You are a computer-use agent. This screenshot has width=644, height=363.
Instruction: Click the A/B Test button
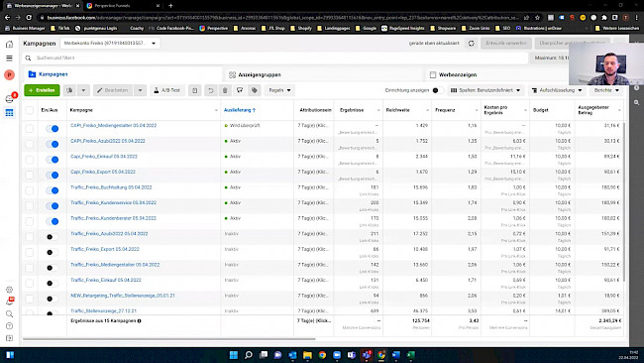tap(167, 90)
